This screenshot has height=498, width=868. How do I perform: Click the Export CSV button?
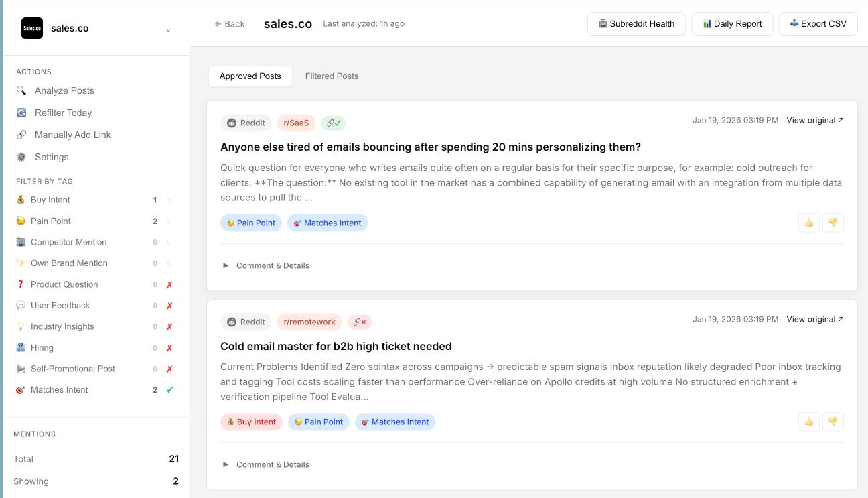[818, 23]
